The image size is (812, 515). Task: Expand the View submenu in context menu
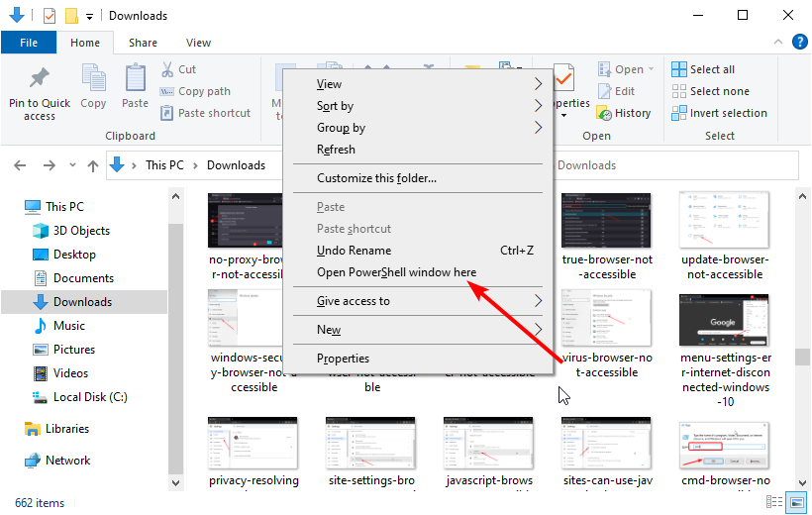538,84
